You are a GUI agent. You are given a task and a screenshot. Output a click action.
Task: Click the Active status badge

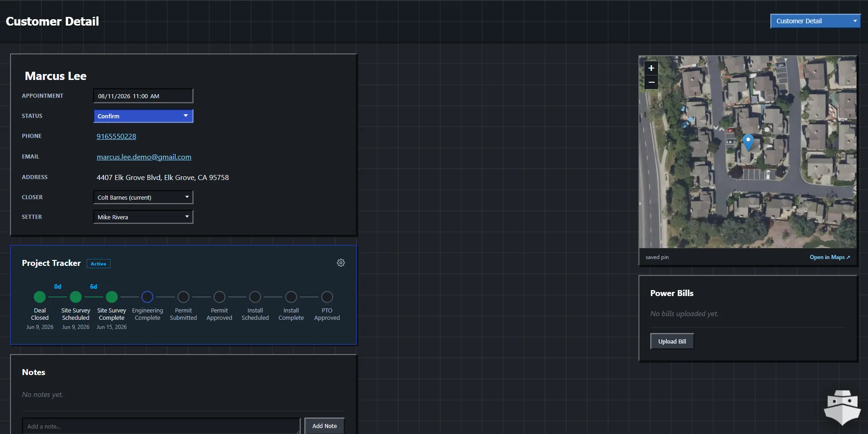pyautogui.click(x=99, y=264)
